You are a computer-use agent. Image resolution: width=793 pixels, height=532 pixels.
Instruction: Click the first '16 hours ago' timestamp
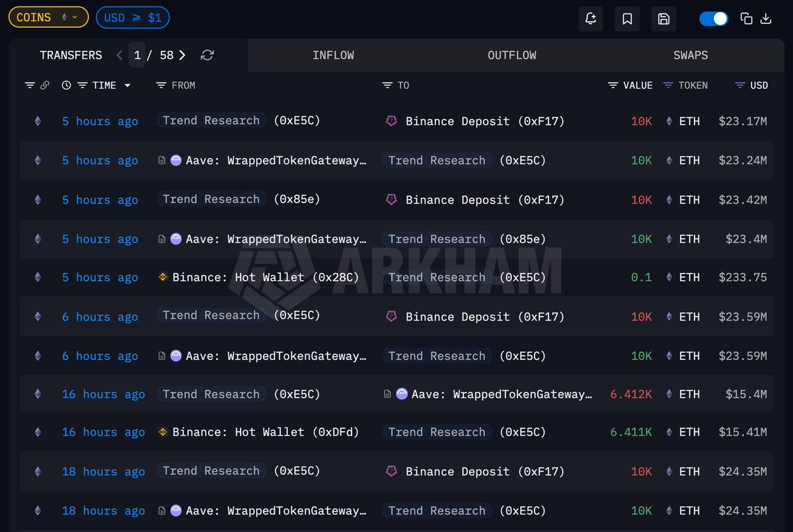click(103, 395)
